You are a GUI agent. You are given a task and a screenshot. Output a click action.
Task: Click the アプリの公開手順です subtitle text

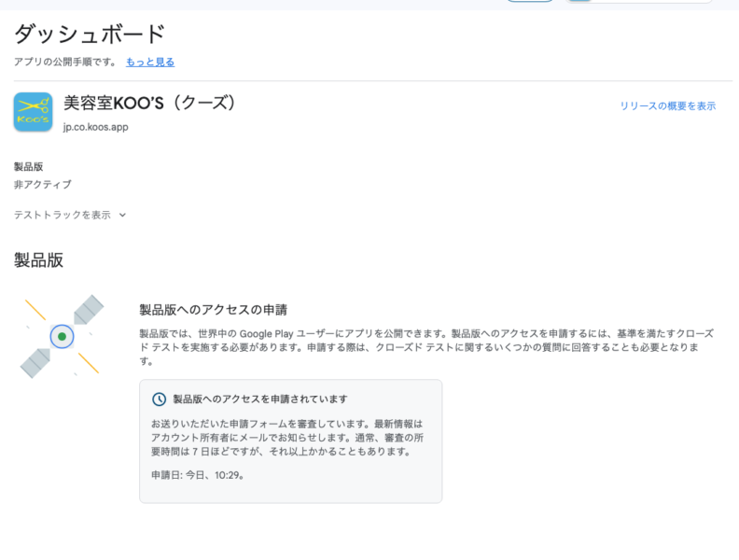pyautogui.click(x=65, y=62)
